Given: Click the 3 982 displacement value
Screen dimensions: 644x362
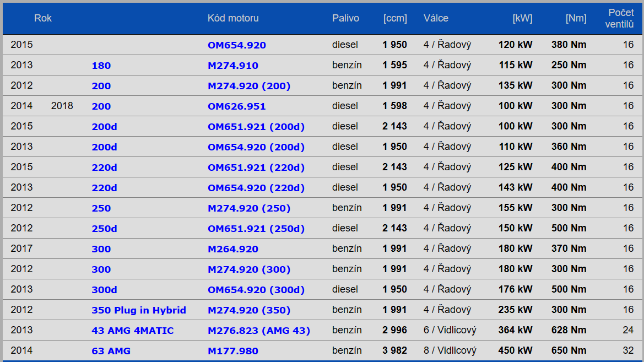Looking at the screenshot, I should (x=394, y=350).
